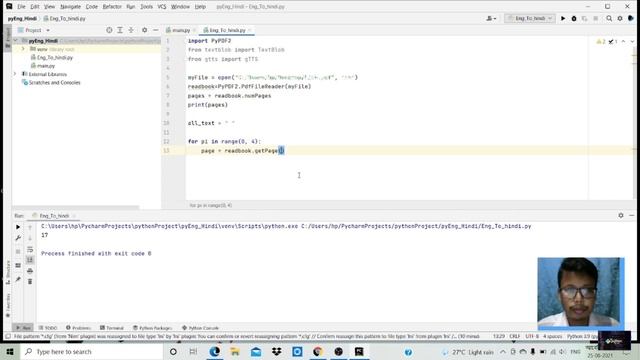Click line 13 in the code editor
The height and width of the screenshot is (360, 640).
(x=409, y=151)
